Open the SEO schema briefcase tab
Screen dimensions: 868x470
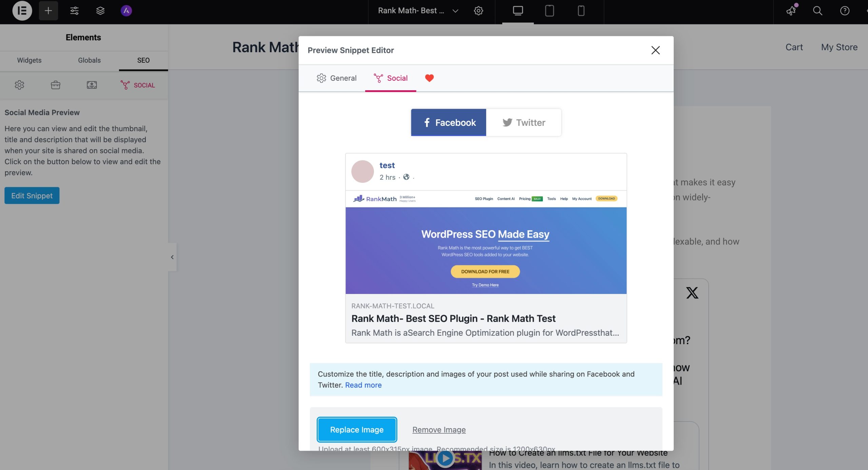click(x=56, y=85)
